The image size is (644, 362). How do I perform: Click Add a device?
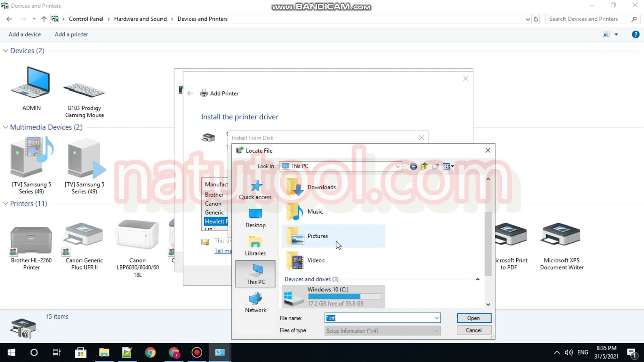[25, 34]
